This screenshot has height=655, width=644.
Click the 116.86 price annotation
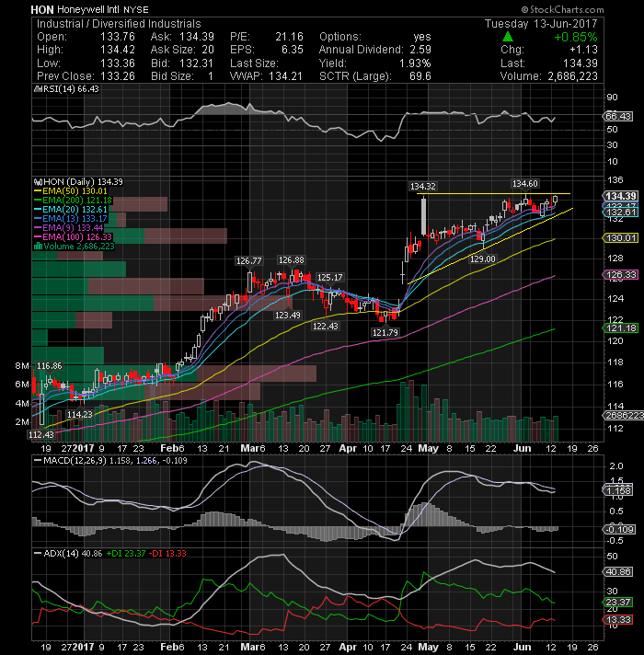(50, 366)
